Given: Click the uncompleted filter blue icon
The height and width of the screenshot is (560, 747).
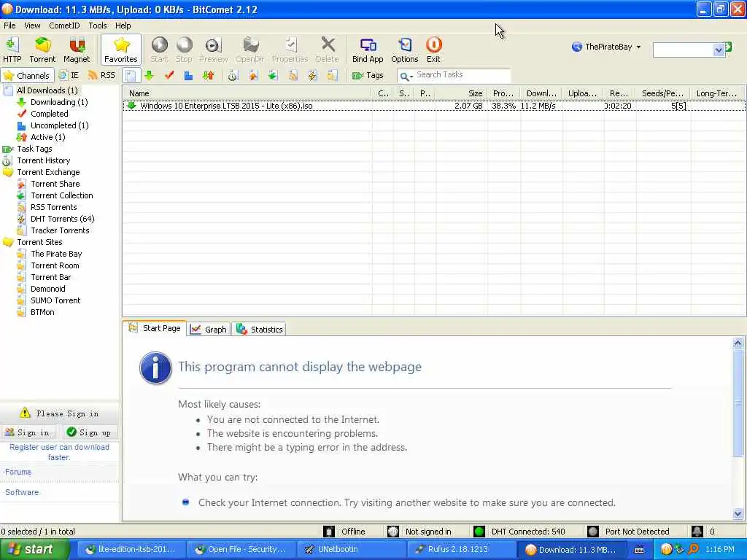Looking at the screenshot, I should (189, 75).
